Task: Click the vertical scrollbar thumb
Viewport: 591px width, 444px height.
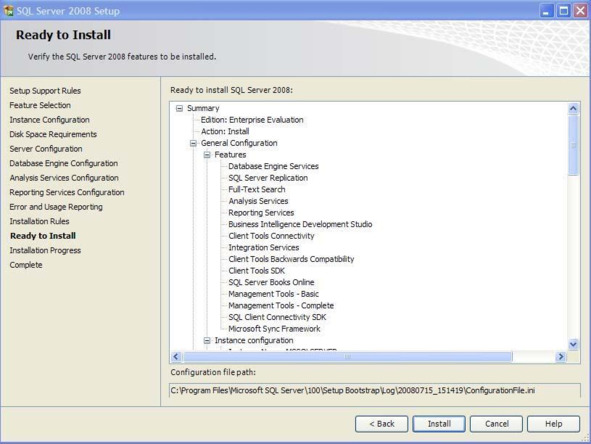Action: [x=573, y=145]
